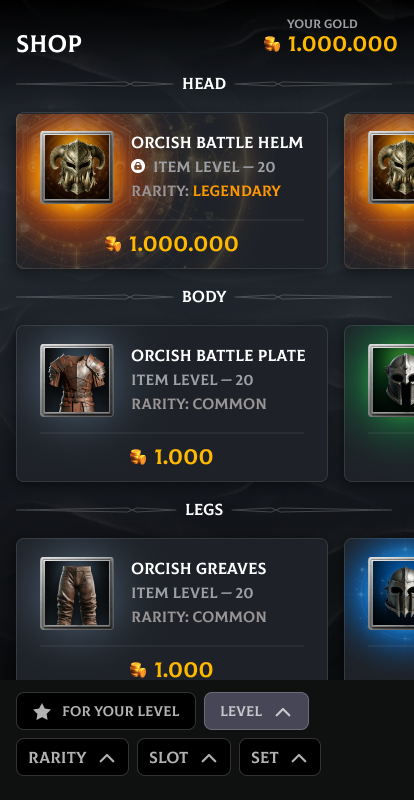Click the Head section header
The width and height of the screenshot is (414, 800).
click(204, 84)
